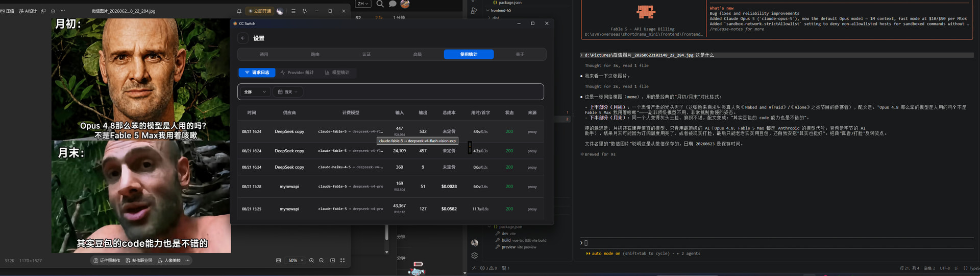Open the image viewer hamburger menu

click(293, 11)
